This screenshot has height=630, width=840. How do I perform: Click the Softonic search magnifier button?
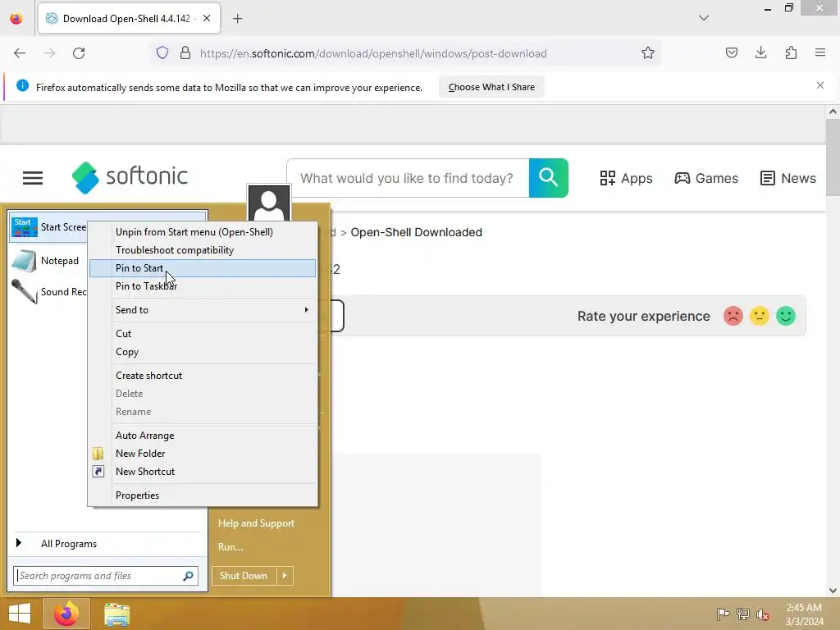click(549, 178)
